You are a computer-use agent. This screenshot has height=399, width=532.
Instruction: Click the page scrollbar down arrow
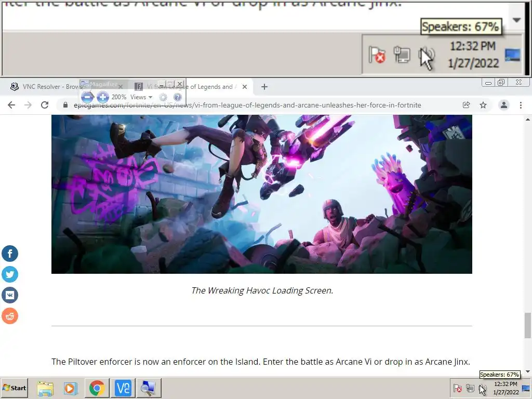(528, 372)
